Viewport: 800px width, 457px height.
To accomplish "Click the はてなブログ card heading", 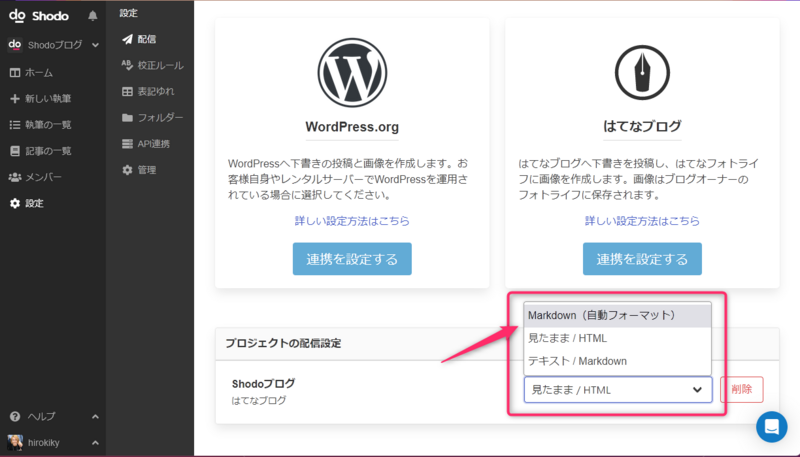I will [642, 126].
